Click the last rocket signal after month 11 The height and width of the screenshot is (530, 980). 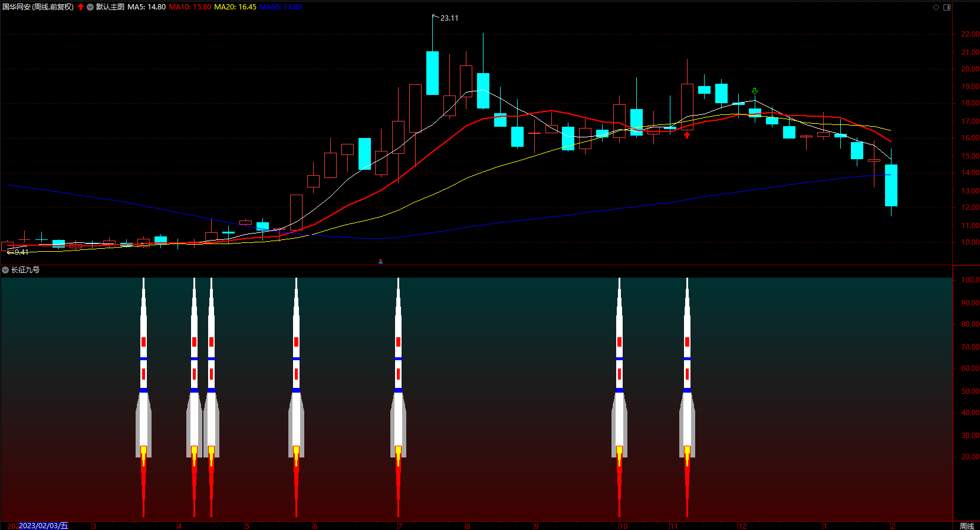pos(687,398)
